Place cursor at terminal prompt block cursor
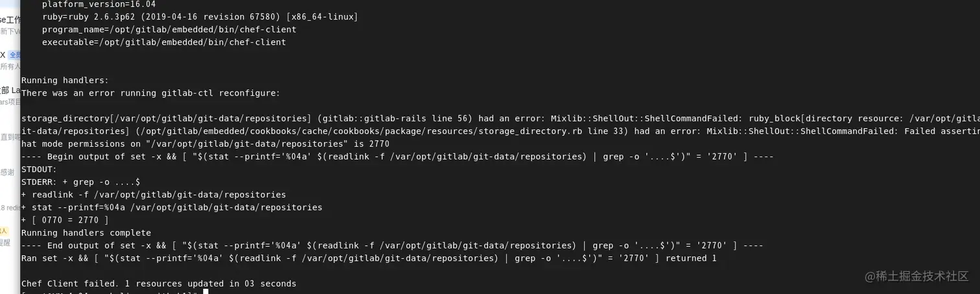Screen dimensions: 980x294 coord(205,292)
